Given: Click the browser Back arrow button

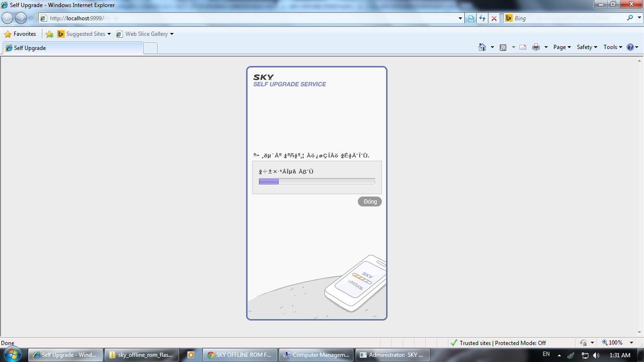Looking at the screenshot, I should point(8,18).
